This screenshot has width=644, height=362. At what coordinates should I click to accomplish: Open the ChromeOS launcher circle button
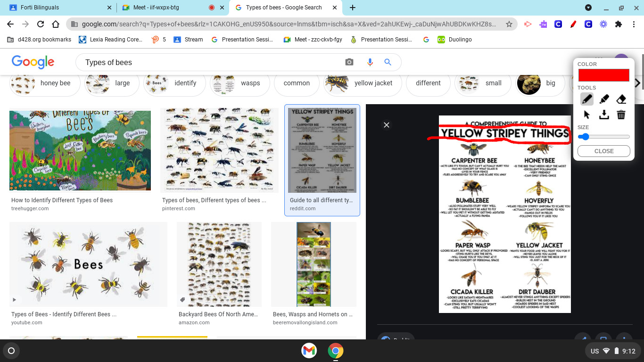click(x=11, y=351)
